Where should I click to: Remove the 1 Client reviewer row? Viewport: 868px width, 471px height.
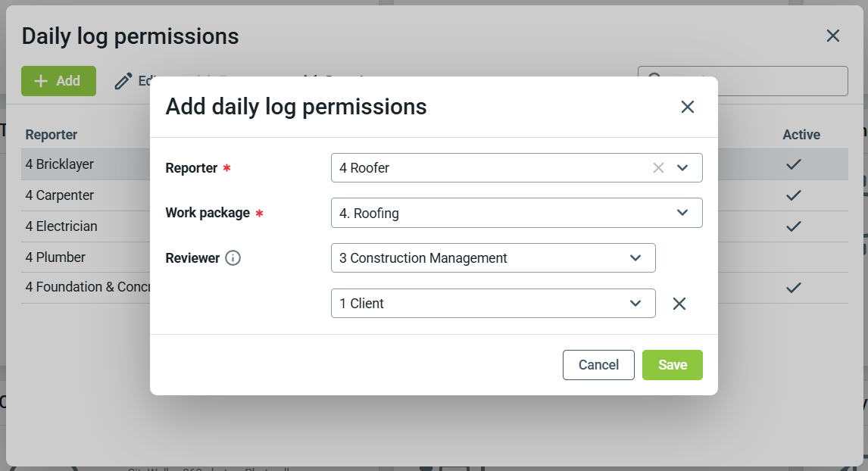(x=679, y=304)
